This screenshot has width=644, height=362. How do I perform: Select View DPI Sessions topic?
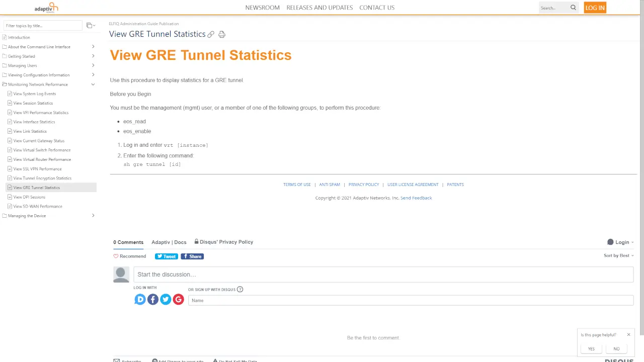(29, 197)
